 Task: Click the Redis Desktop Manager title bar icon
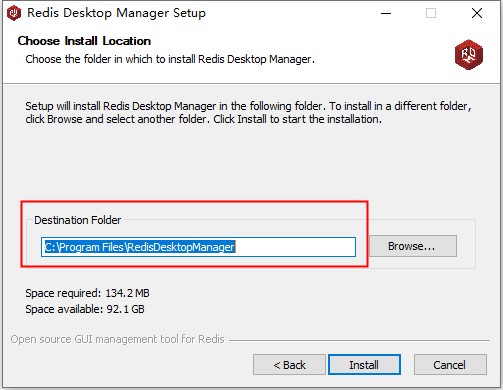(14, 13)
